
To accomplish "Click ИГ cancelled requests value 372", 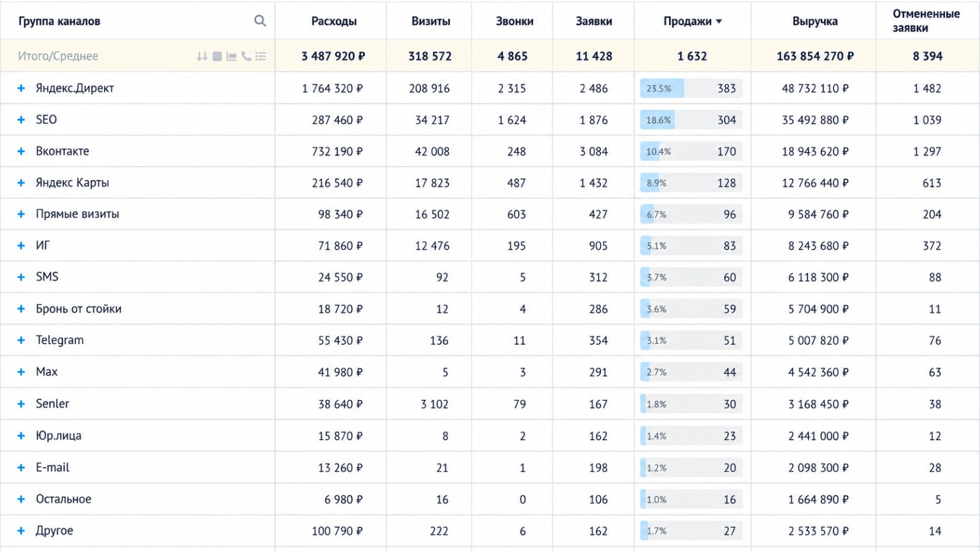I will [932, 246].
